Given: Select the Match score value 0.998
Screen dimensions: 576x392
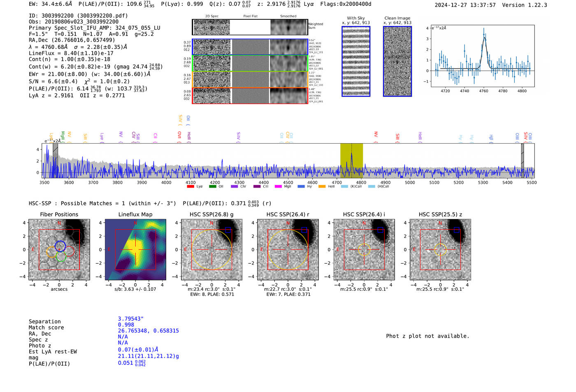Looking at the screenshot, I should click(126, 325).
